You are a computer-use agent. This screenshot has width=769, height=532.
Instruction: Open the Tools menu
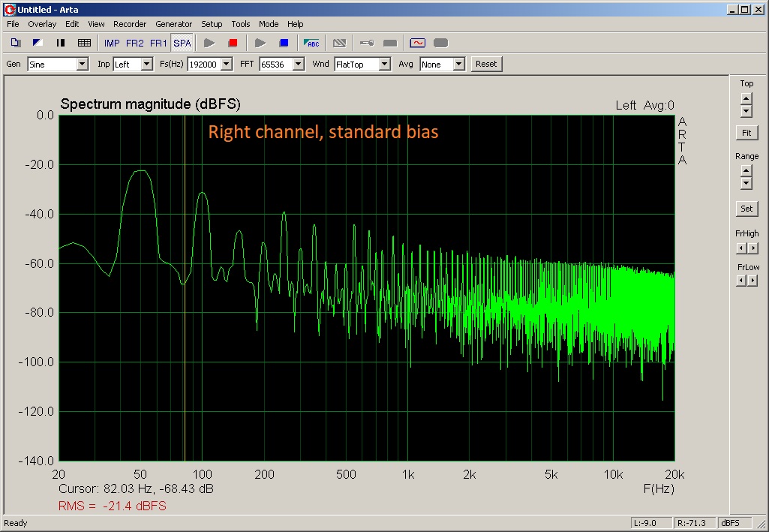240,24
